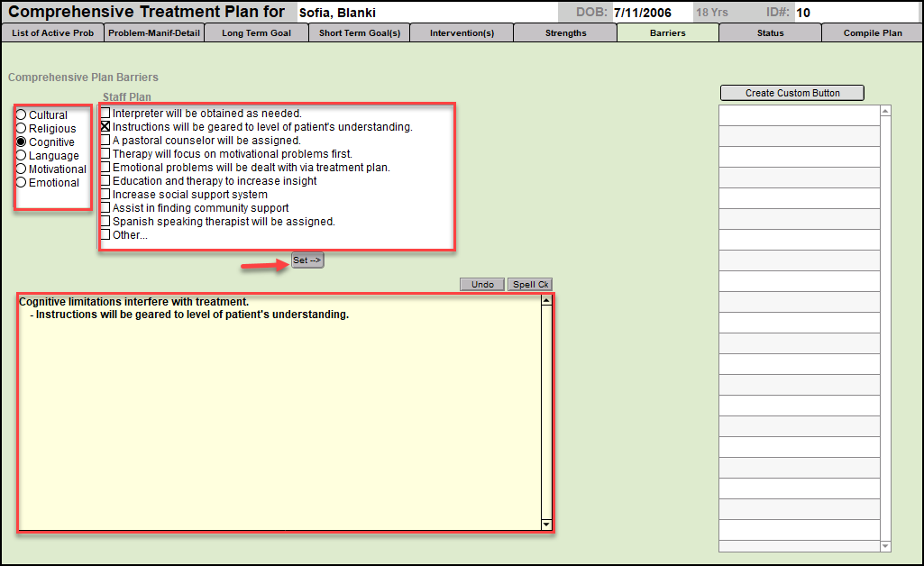Click the Set --> button
This screenshot has width=924, height=566.
pyautogui.click(x=307, y=260)
